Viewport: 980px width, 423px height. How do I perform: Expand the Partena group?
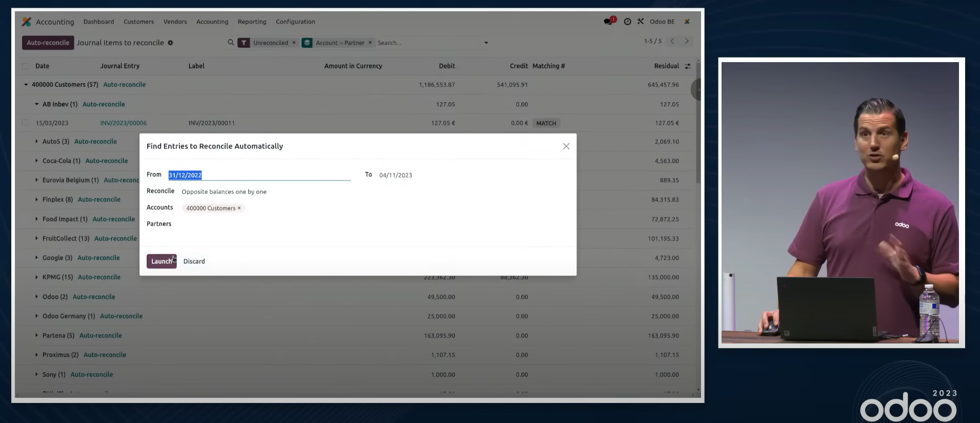click(36, 335)
